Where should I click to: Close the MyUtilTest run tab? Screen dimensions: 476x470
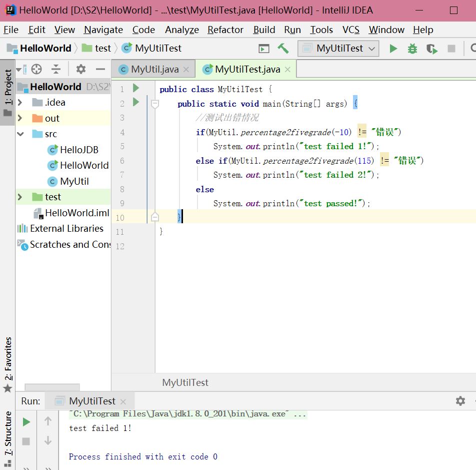(x=123, y=401)
